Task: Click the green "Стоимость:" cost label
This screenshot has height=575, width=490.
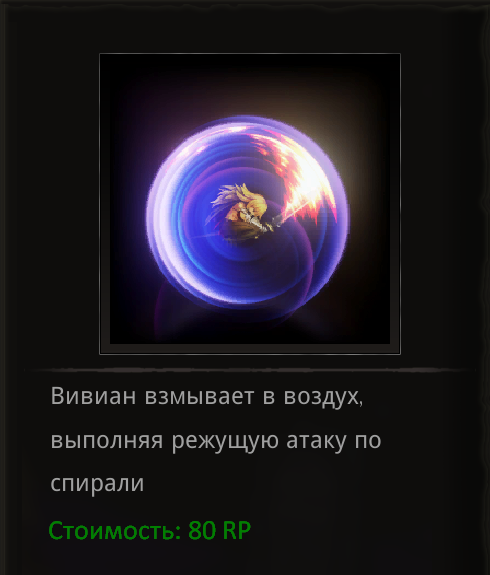Action: [x=115, y=530]
